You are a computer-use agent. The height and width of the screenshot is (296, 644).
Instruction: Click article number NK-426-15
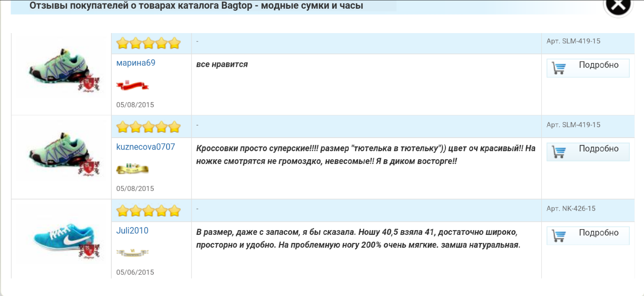click(571, 209)
